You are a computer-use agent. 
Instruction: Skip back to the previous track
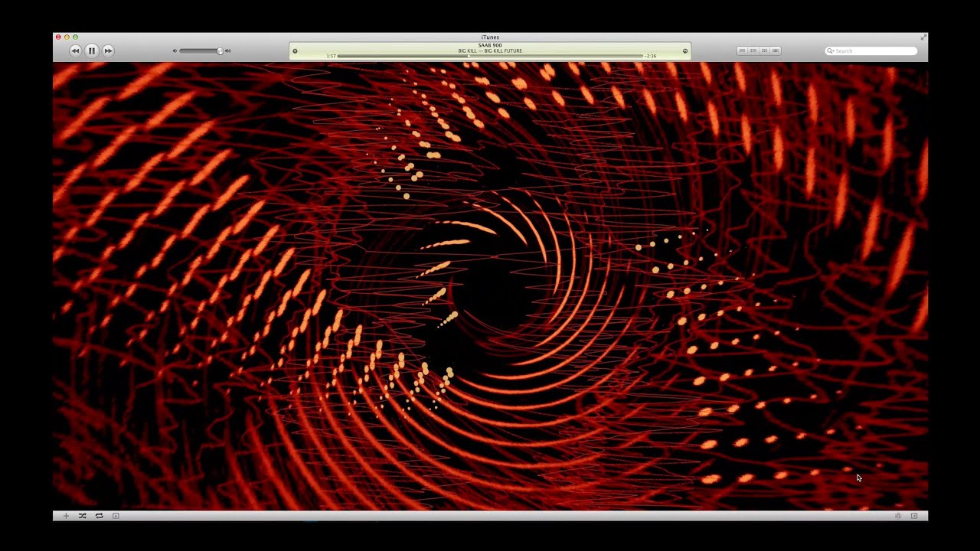75,51
